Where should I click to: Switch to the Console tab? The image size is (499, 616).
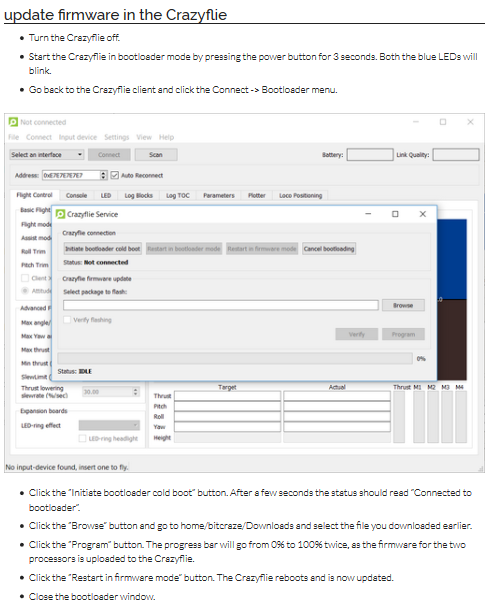(76, 196)
